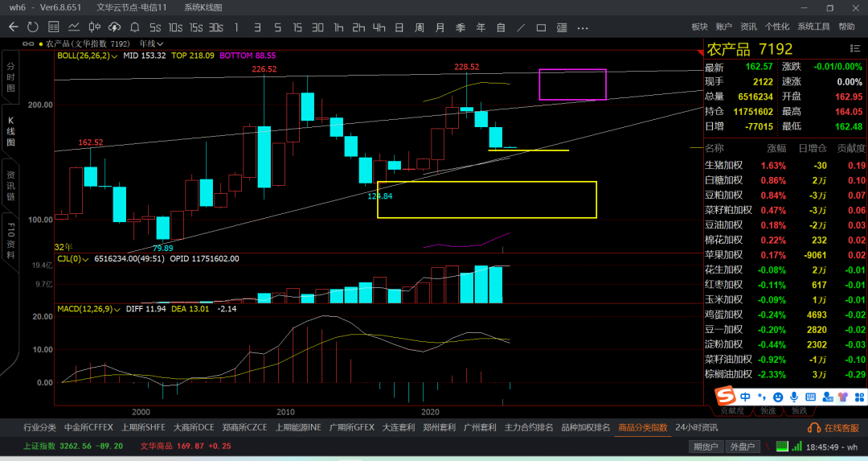The height and width of the screenshot is (461, 868).
Task: Switch to the 5s period
Action: (x=155, y=27)
